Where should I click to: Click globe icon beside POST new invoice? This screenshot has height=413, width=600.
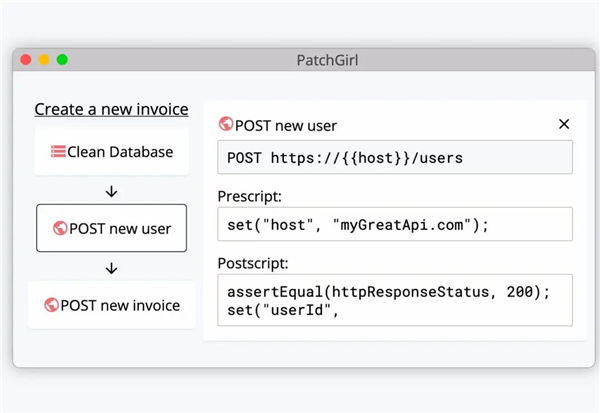(x=51, y=305)
